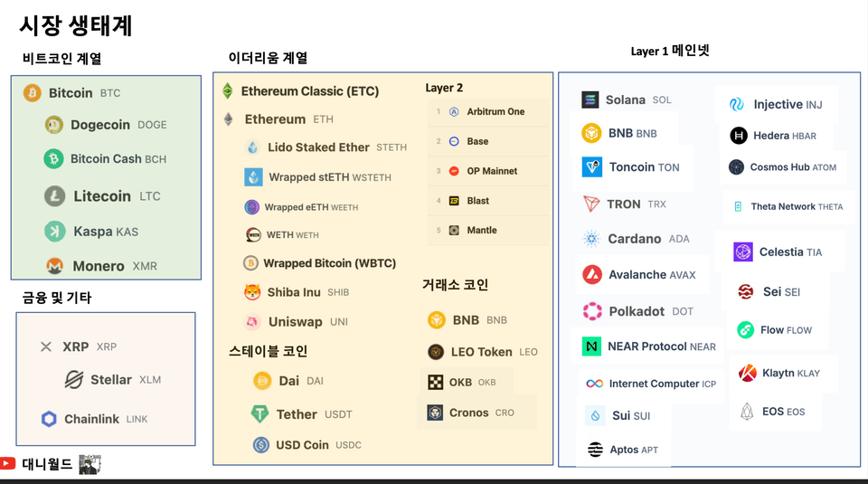Click the Theta Network THETA label

click(797, 206)
